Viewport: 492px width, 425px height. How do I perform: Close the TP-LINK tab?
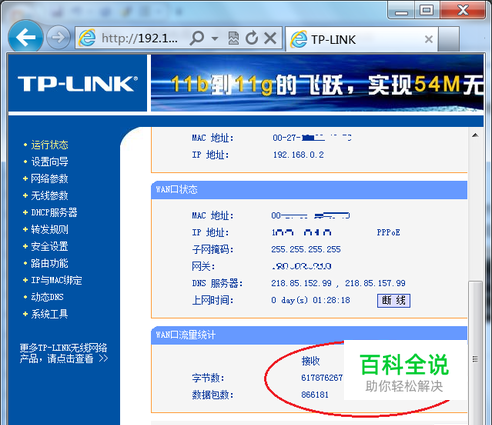tap(429, 39)
